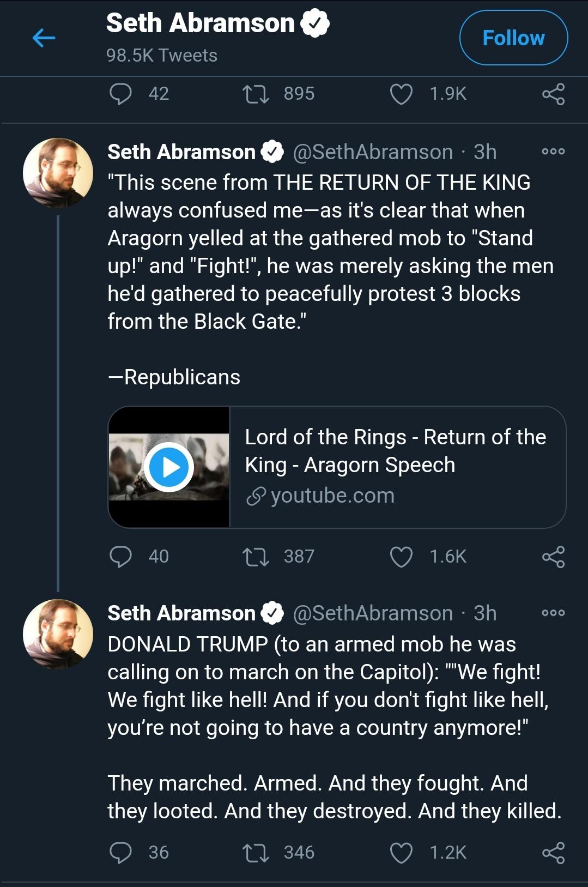Like the Donald Trump tweet
Screen dimensions: 588x887
[401, 853]
